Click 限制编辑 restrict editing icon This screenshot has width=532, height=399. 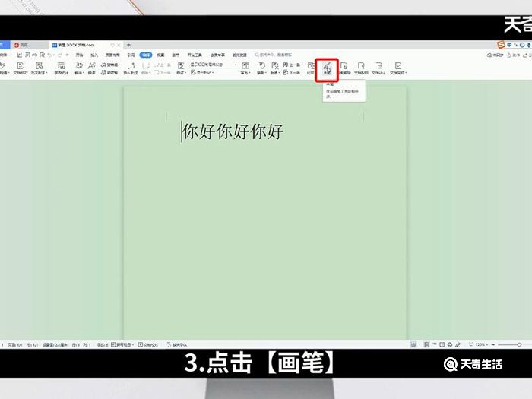pyautogui.click(x=344, y=68)
